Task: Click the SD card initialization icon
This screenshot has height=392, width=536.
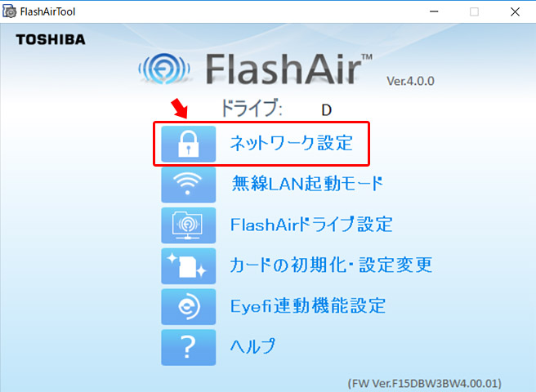Action: pyautogui.click(x=189, y=266)
